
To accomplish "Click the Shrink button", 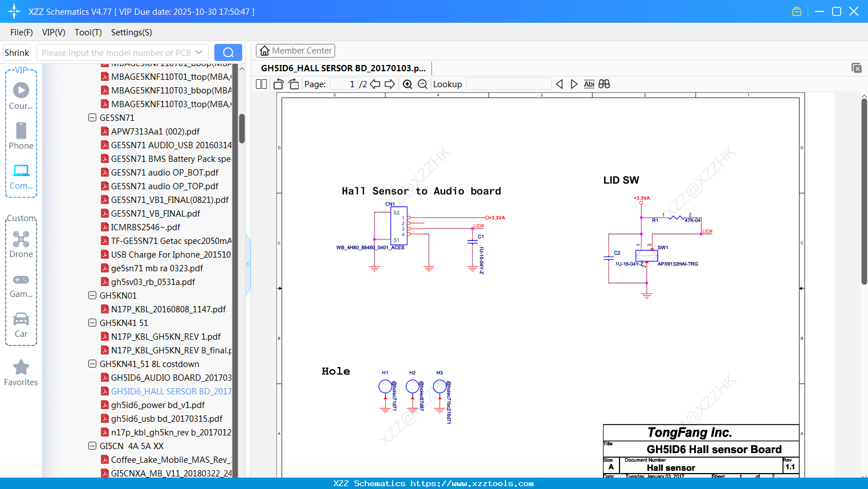I will (17, 52).
